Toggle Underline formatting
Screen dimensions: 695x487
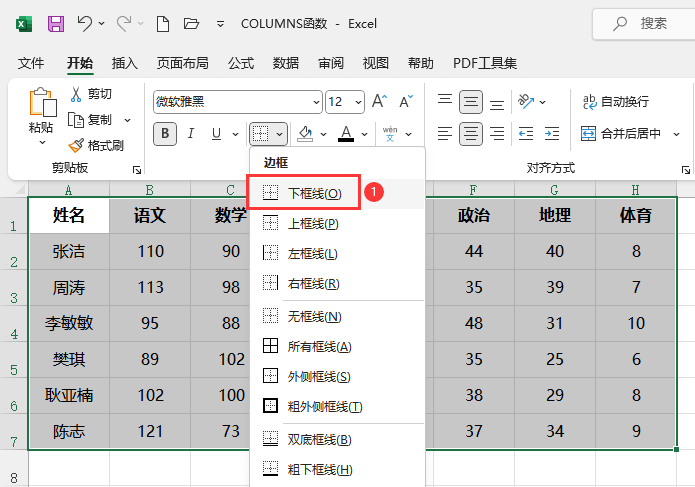pos(216,133)
